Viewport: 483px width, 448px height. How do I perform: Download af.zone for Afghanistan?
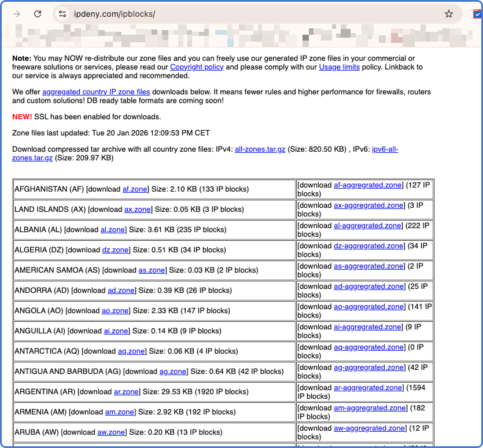[x=135, y=189]
